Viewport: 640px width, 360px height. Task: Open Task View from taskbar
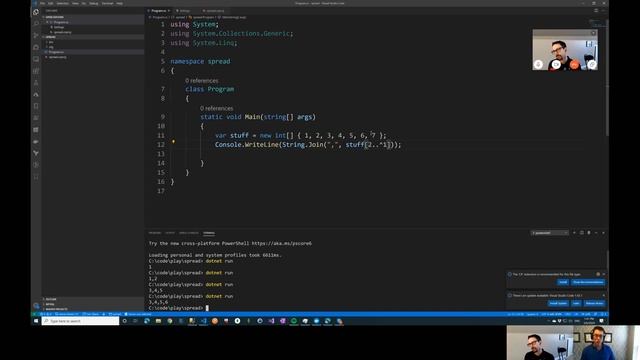point(136,321)
